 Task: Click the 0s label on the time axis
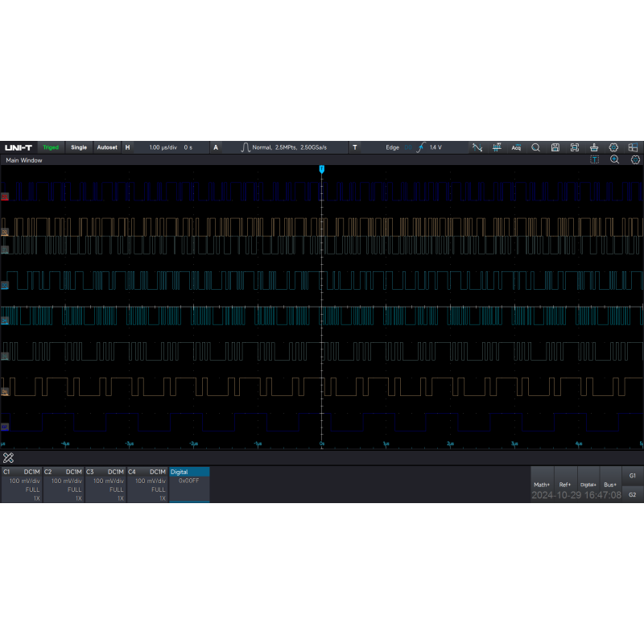[x=321, y=444]
